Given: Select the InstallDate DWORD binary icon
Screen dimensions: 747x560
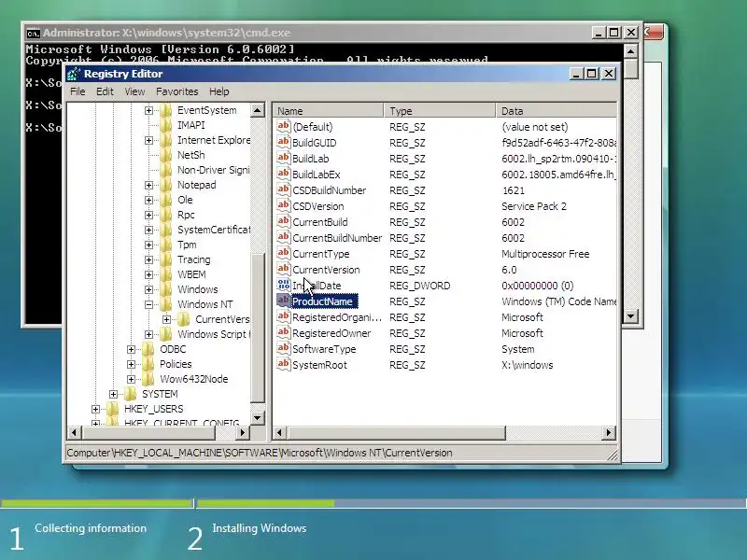Looking at the screenshot, I should point(284,285).
